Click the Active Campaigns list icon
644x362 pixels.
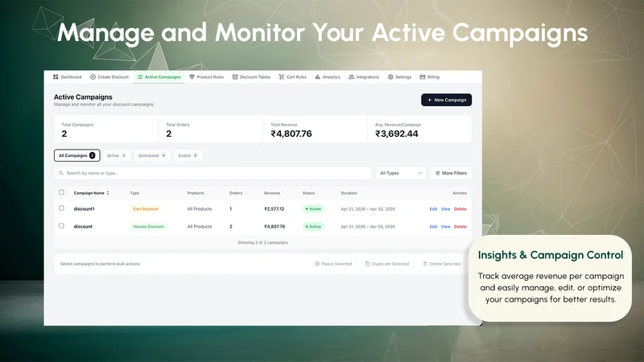coord(139,76)
